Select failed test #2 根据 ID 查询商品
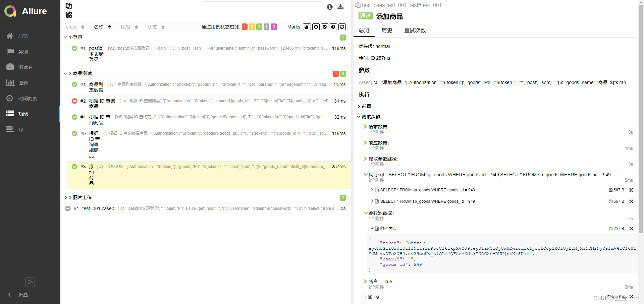The height and width of the screenshot is (304, 644). tap(209, 104)
